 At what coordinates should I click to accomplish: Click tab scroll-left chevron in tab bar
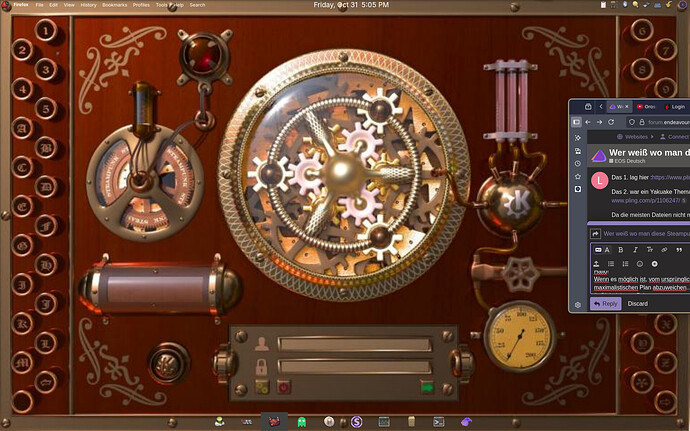[x=601, y=107]
